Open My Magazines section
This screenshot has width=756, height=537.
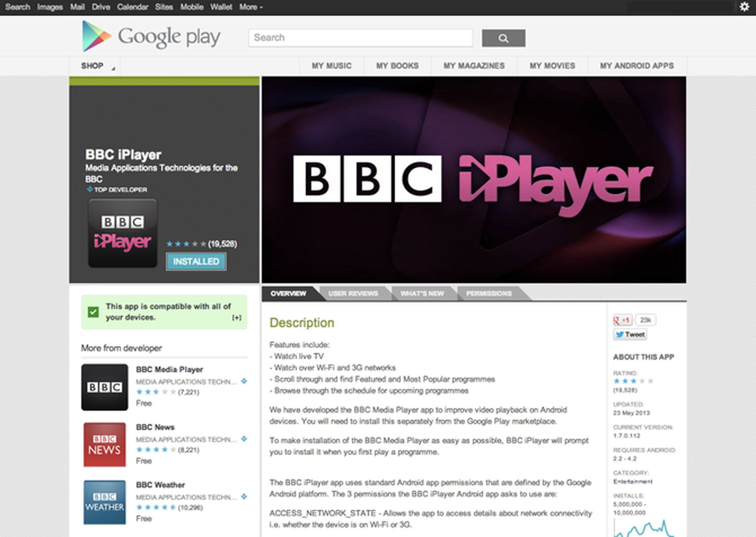[x=474, y=66]
